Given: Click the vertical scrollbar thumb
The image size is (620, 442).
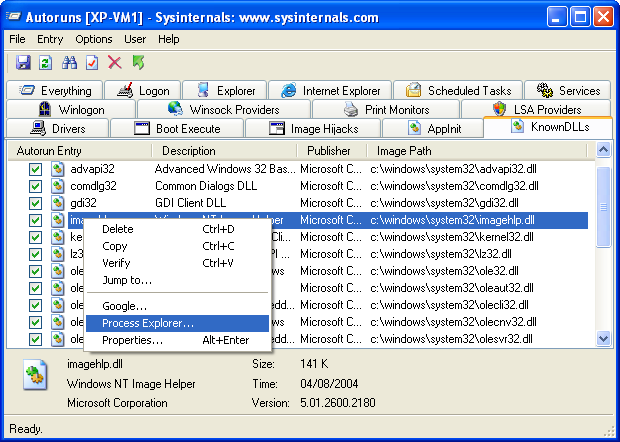Looking at the screenshot, I should [603, 207].
